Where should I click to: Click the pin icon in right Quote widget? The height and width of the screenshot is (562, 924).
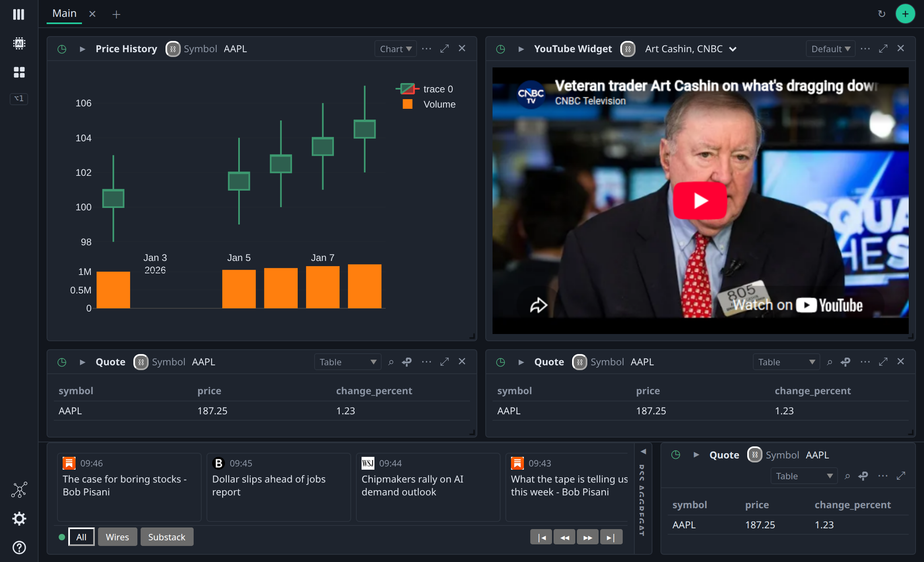coord(845,362)
